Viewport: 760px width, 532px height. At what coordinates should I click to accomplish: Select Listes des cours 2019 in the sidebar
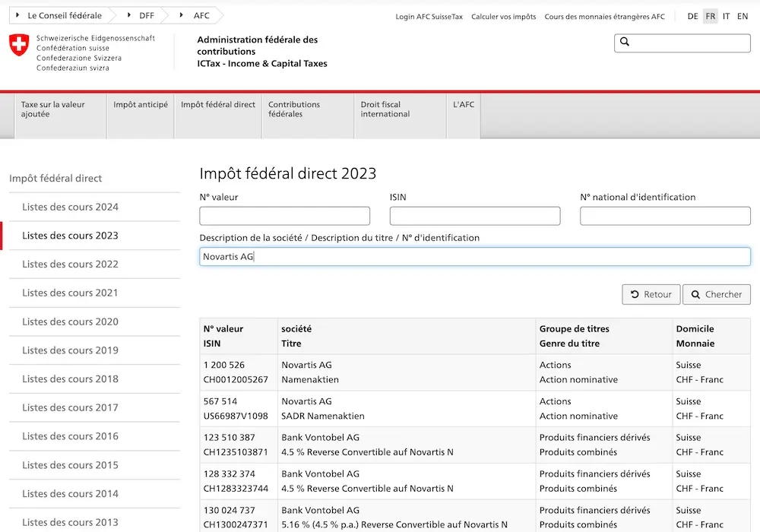click(x=70, y=350)
